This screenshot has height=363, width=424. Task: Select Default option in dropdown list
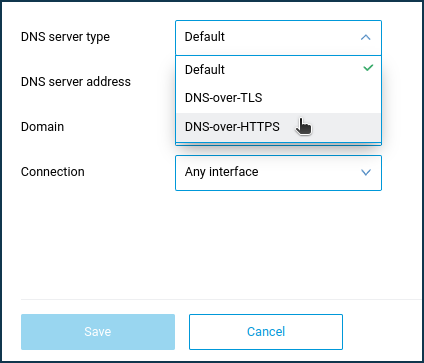[x=278, y=70]
